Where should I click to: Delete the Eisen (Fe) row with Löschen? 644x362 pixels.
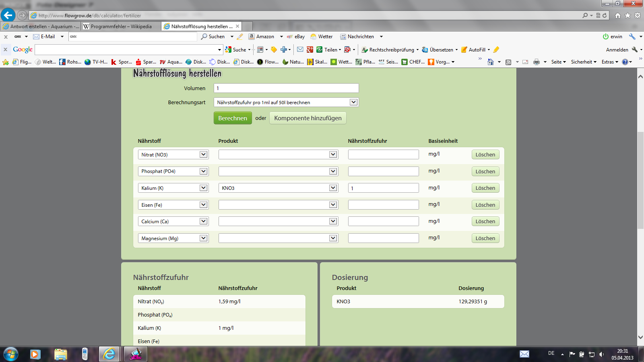point(485,205)
